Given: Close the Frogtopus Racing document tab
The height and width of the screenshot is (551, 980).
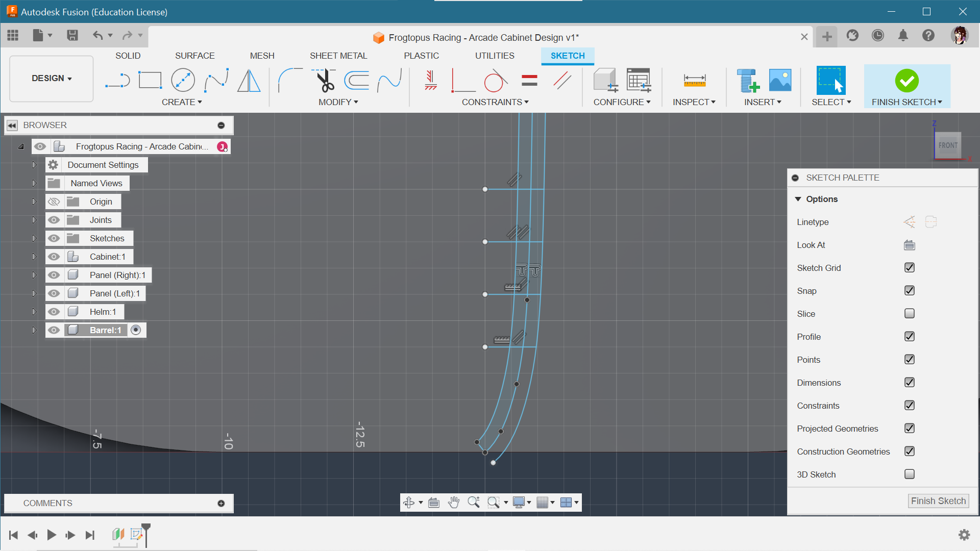Looking at the screenshot, I should pyautogui.click(x=804, y=37).
